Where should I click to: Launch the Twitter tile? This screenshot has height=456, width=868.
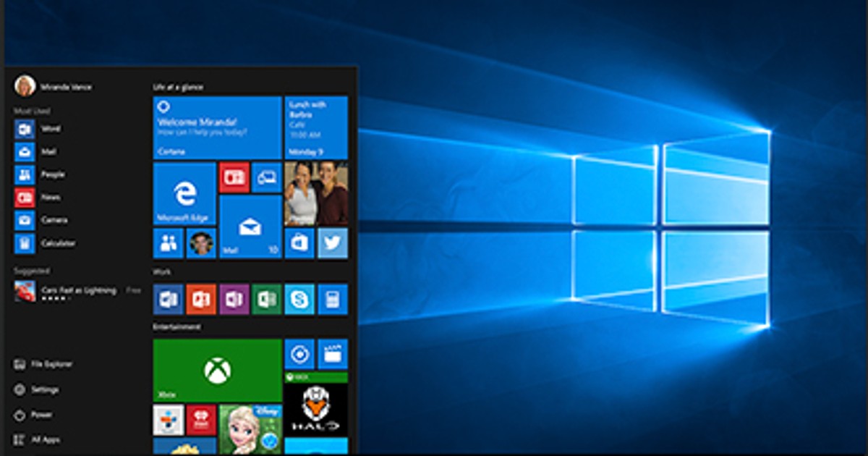333,243
